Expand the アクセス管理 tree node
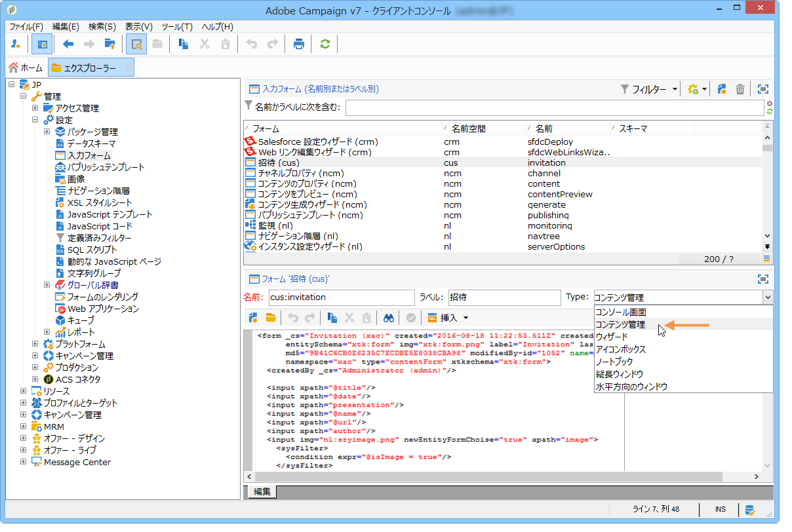This screenshot has height=532, width=792. (35, 108)
